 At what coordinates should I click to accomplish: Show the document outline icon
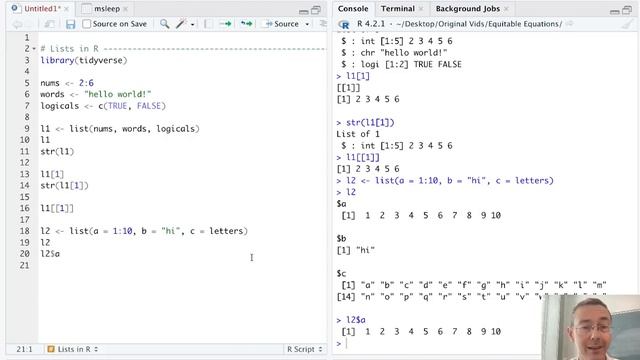[323, 24]
